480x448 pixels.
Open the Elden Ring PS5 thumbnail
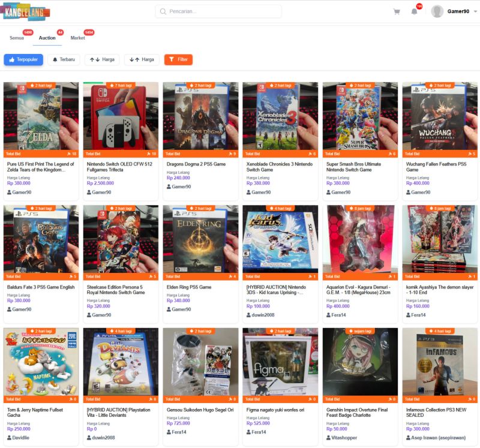point(200,239)
